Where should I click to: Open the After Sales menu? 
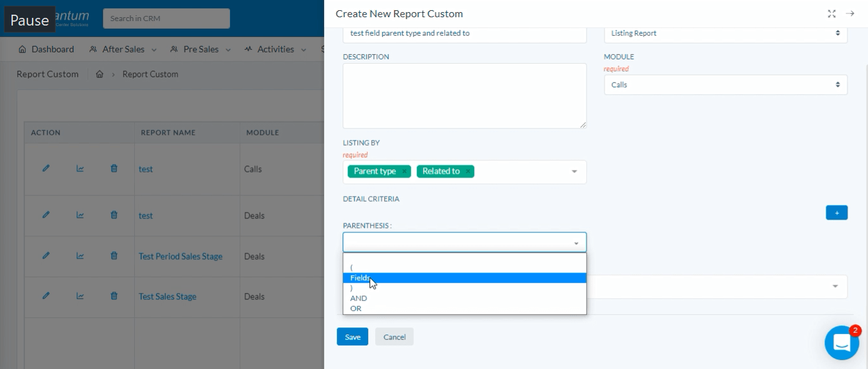pyautogui.click(x=125, y=49)
